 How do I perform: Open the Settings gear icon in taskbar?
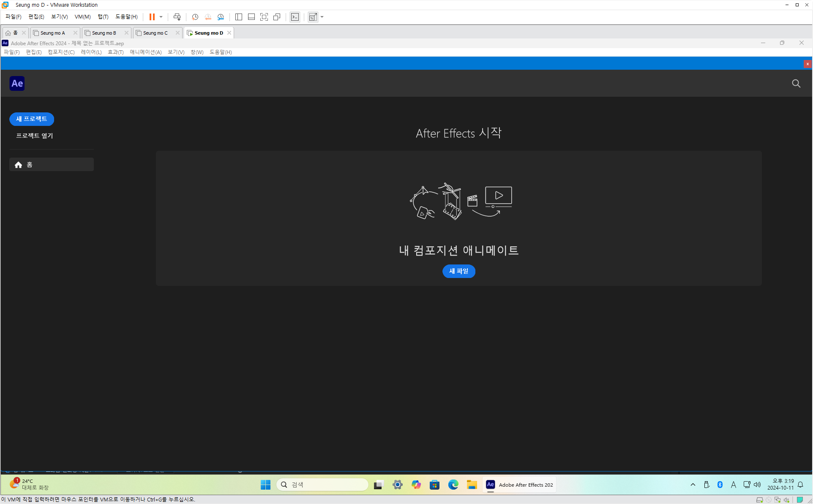[397, 485]
